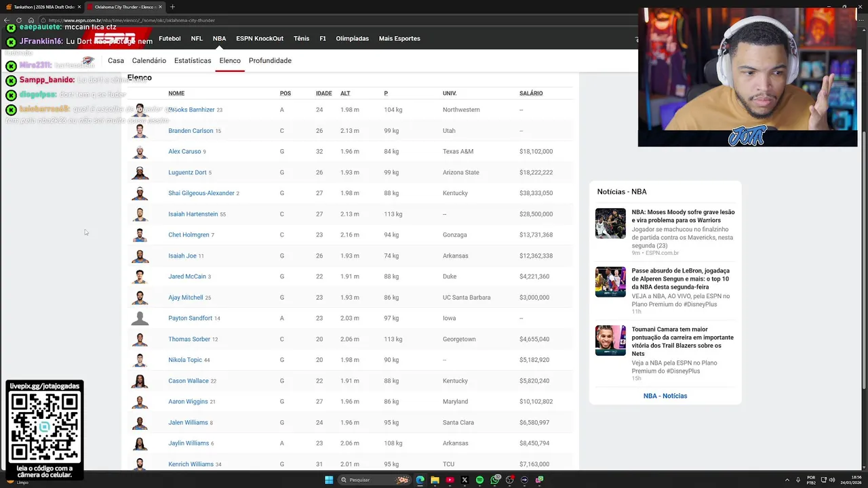Viewport: 868px width, 488px height.
Task: Click the POS column header
Action: [x=285, y=93]
